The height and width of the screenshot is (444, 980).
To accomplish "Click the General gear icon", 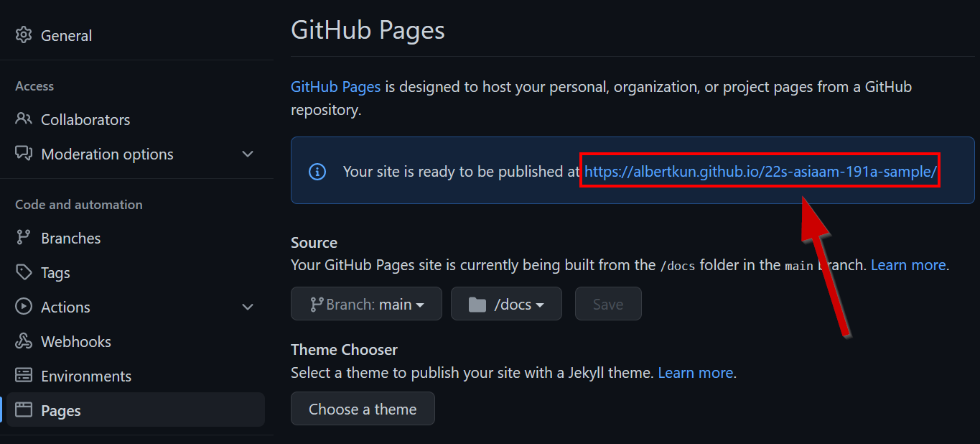I will click(24, 35).
